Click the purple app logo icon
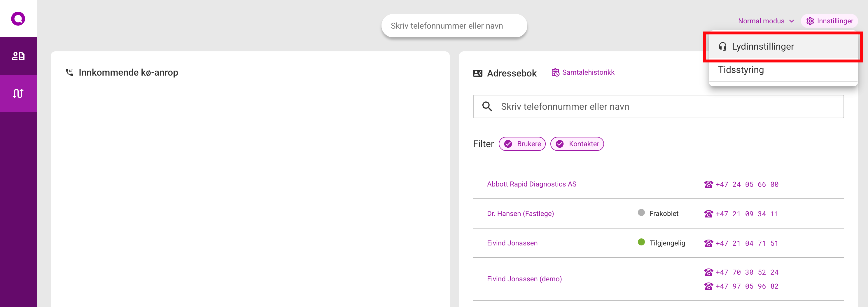Image resolution: width=868 pixels, height=307 pixels. (x=18, y=19)
